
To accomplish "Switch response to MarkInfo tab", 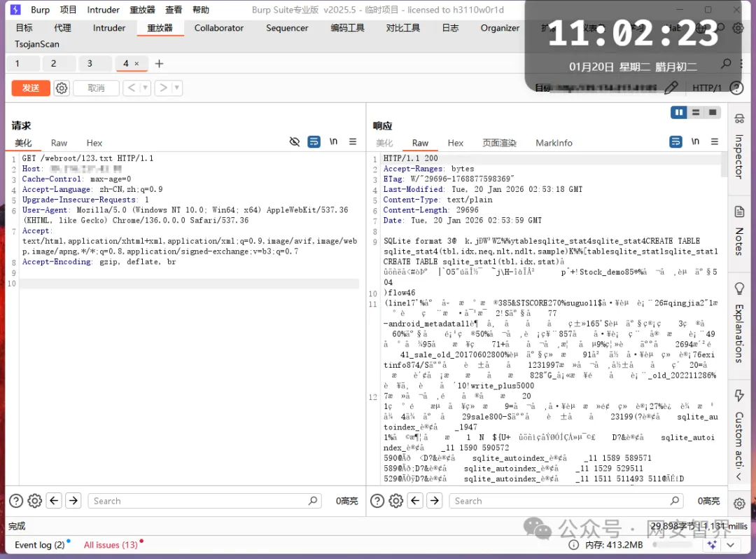I will pyautogui.click(x=554, y=143).
